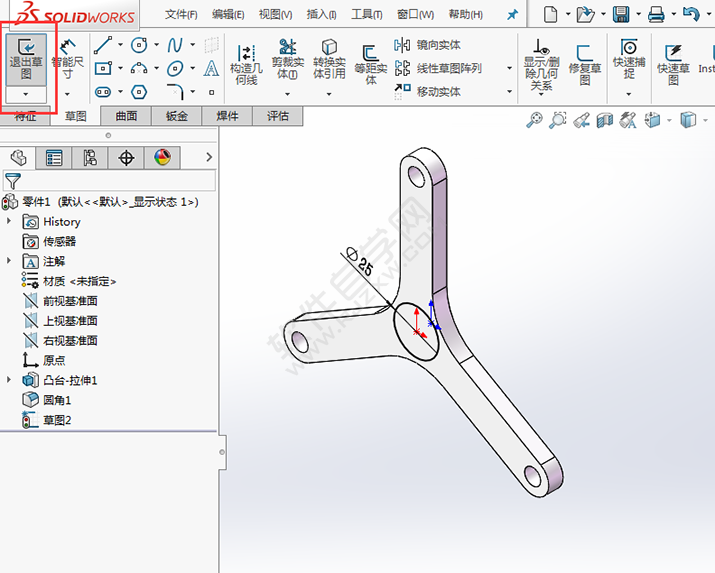Screen dimensions: 715x573
Task: Click Display/Delete Relations (显示/删除几何关系)
Action: (541, 65)
